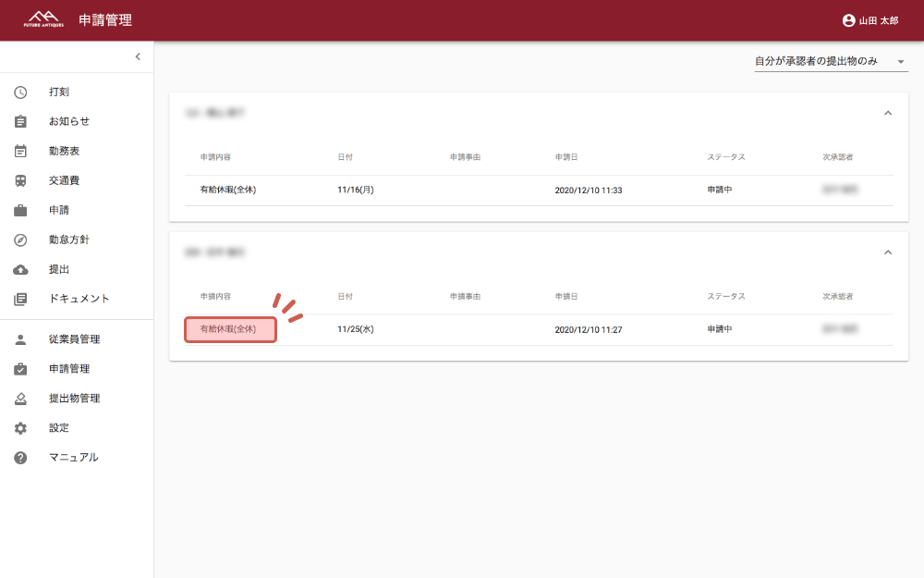The image size is (924, 578).
Task: Click the 提出 cloud upload icon
Action: [x=20, y=269]
